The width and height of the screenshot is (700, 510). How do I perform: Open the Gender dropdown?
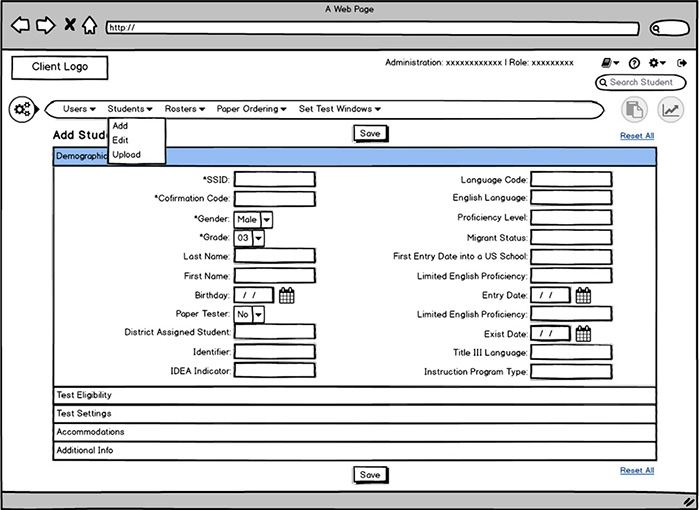point(253,220)
